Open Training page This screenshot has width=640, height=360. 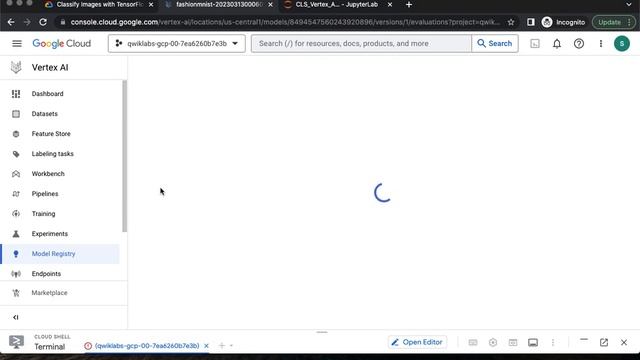click(43, 214)
